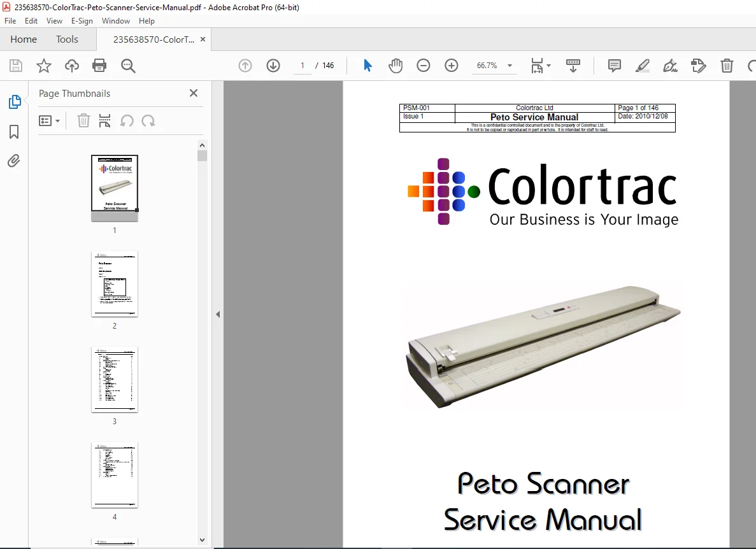
Task: Open the Window menu
Action: [x=116, y=21]
